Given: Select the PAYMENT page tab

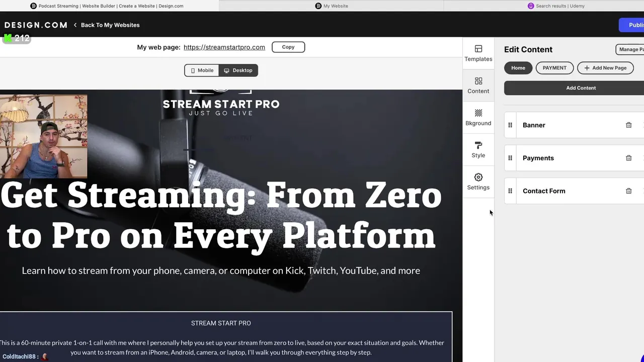Looking at the screenshot, I should 554,68.
